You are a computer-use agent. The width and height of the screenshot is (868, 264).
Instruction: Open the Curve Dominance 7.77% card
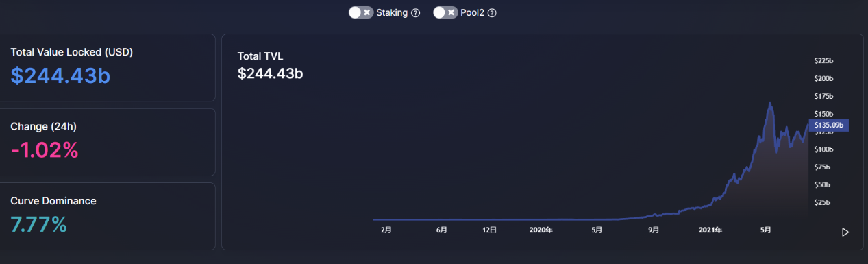[x=107, y=216]
